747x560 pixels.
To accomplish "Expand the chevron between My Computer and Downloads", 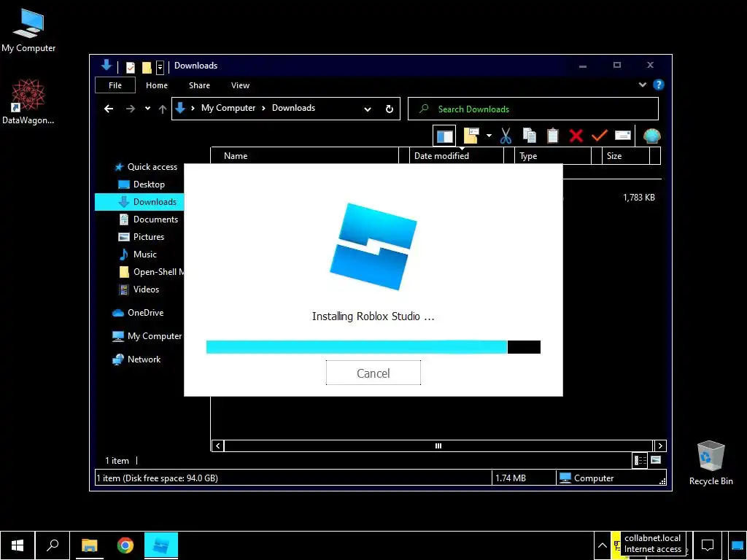I will click(x=263, y=108).
